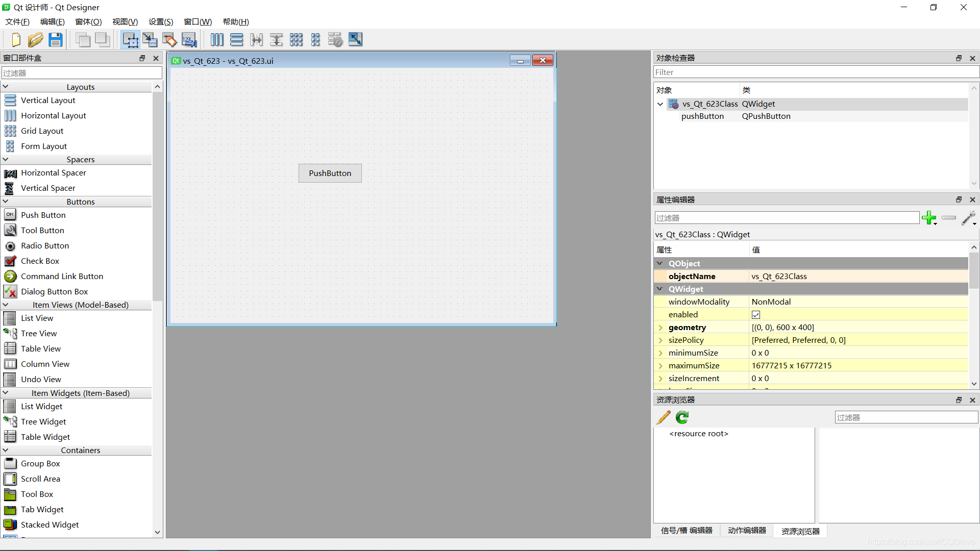The height and width of the screenshot is (551, 980).
Task: Collapse the vs_Qt_623Class object tree node
Action: 660,104
